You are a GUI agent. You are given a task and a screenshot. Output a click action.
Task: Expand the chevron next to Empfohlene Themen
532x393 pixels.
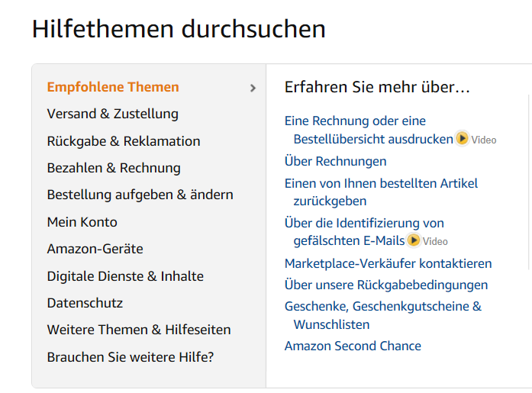point(253,89)
